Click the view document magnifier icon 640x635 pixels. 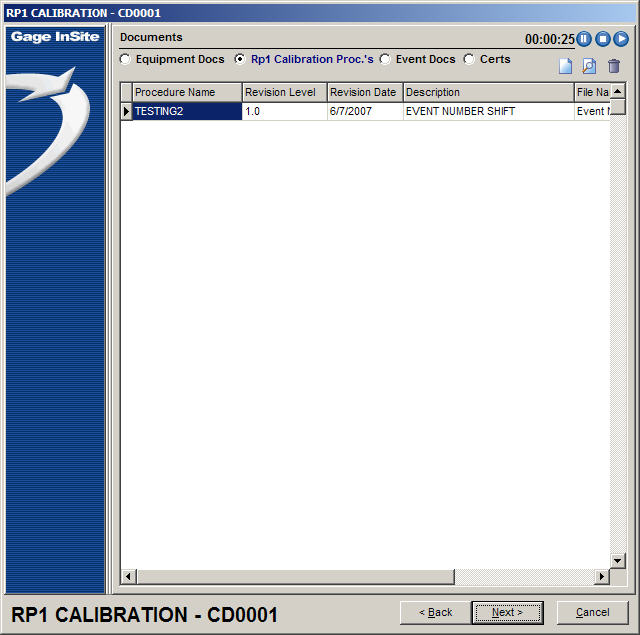[x=589, y=66]
